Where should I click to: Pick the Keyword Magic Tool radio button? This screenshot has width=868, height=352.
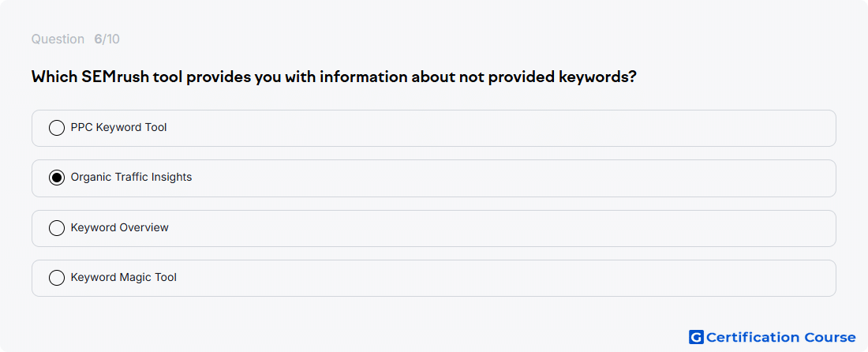[x=57, y=278]
